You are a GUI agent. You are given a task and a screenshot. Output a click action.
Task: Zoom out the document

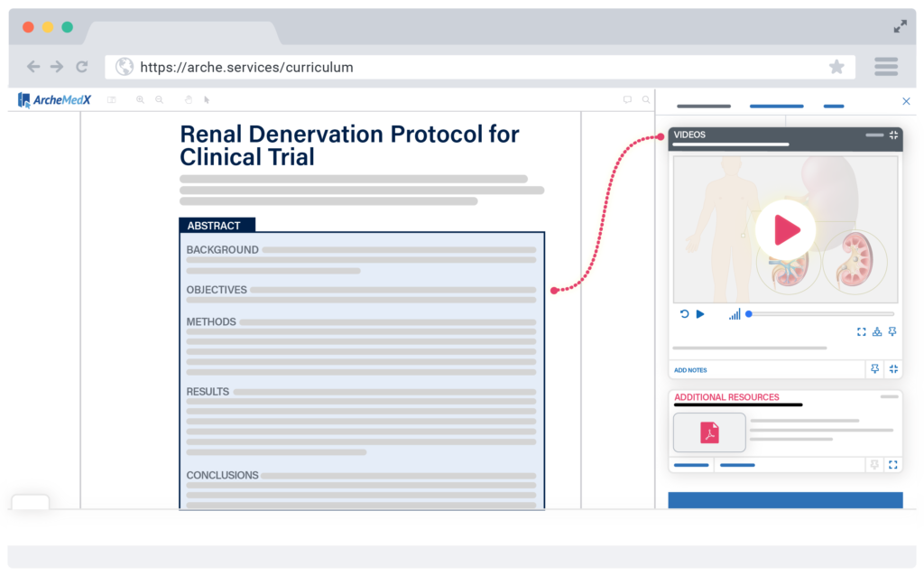click(159, 99)
